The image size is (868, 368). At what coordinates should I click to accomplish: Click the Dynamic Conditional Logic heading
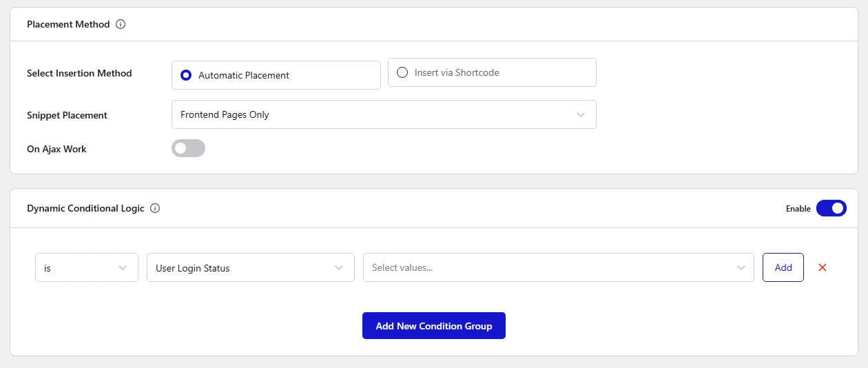pyautogui.click(x=85, y=208)
